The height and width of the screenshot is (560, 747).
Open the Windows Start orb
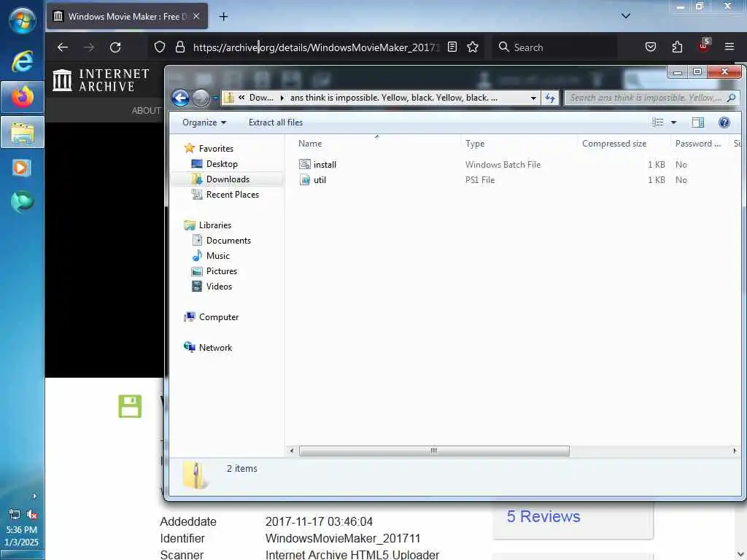point(22,20)
